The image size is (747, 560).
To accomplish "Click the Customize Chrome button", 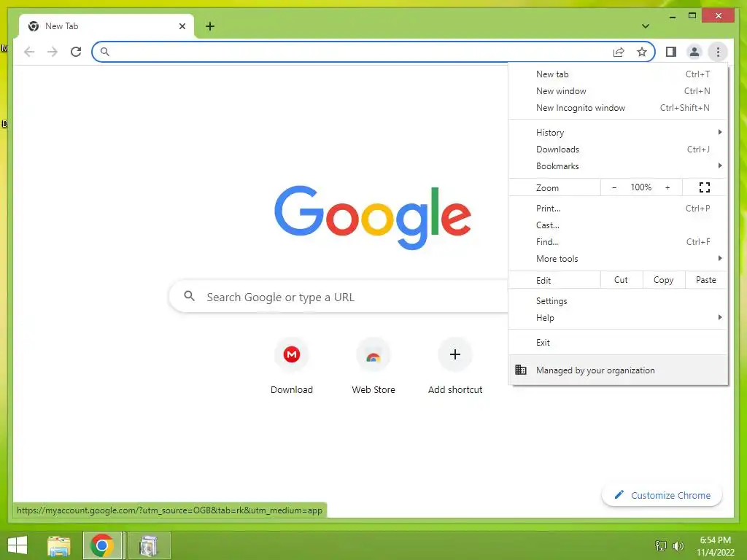I will pos(662,495).
